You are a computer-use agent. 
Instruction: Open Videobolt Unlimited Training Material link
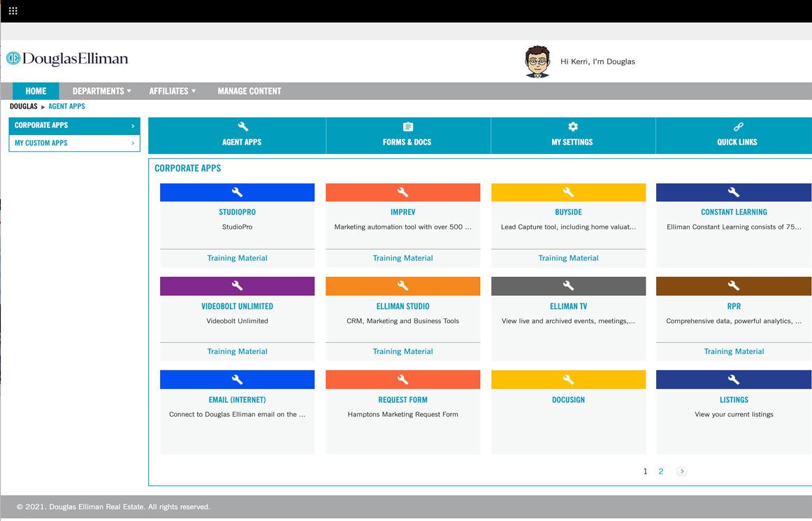(237, 352)
